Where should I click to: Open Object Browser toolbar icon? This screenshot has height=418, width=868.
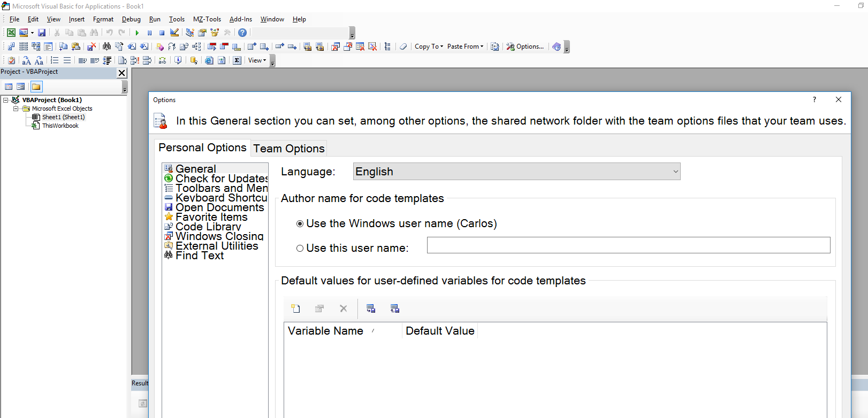pyautogui.click(x=215, y=33)
